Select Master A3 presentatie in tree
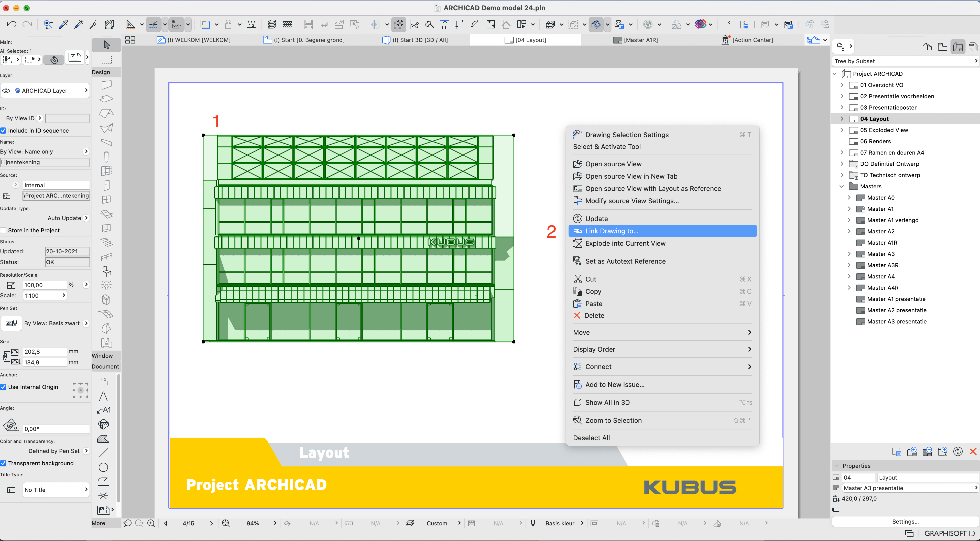Viewport: 980px width, 541px height. click(897, 321)
